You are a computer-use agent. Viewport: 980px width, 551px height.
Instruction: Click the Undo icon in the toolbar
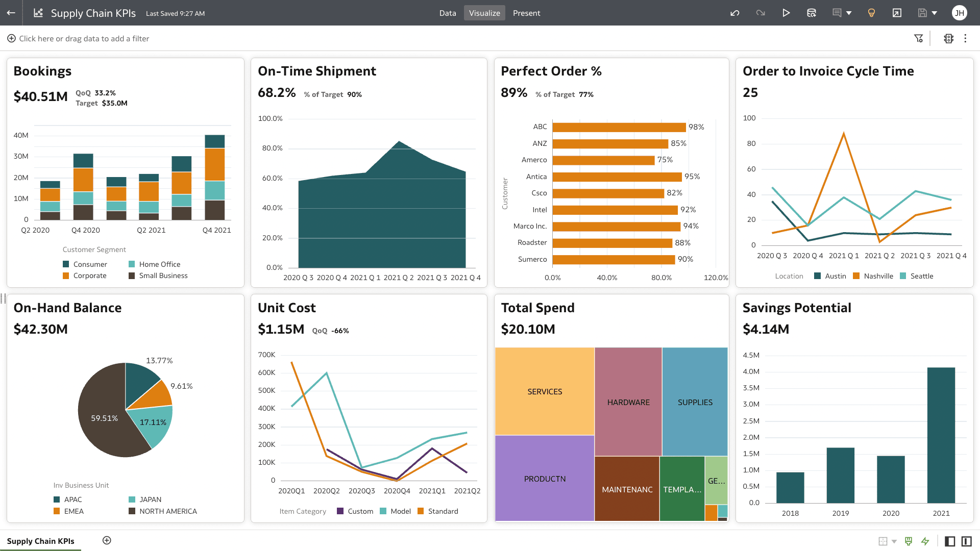(735, 13)
